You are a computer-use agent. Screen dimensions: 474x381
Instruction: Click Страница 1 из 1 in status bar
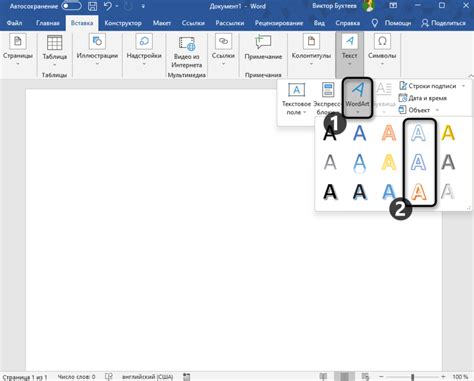[x=25, y=377]
